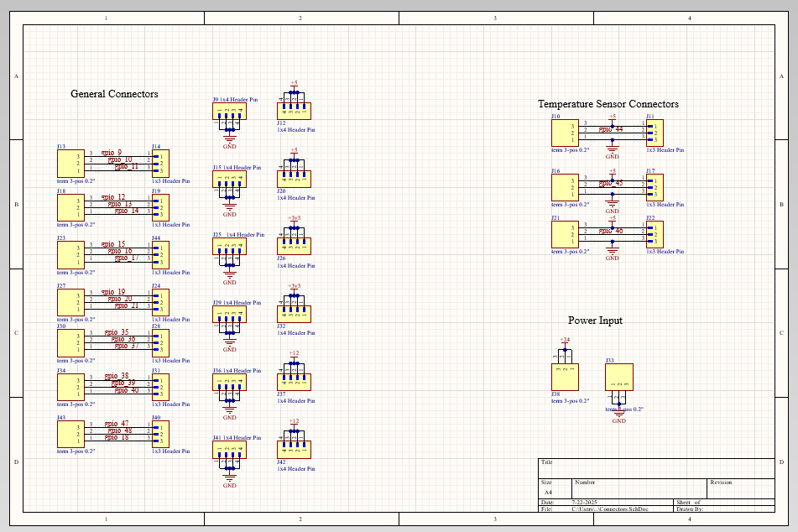Select the gpio_47 net label

116,424
